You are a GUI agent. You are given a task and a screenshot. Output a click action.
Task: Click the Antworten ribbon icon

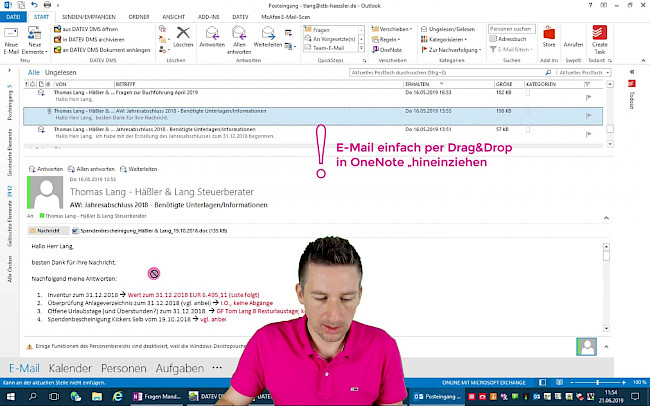point(212,40)
